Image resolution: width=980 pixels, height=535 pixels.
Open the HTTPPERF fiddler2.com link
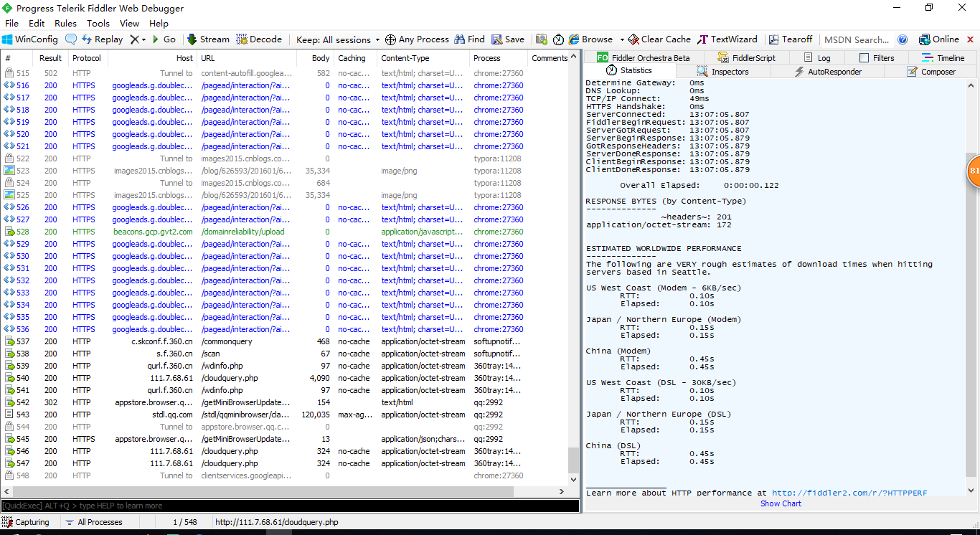click(x=849, y=493)
